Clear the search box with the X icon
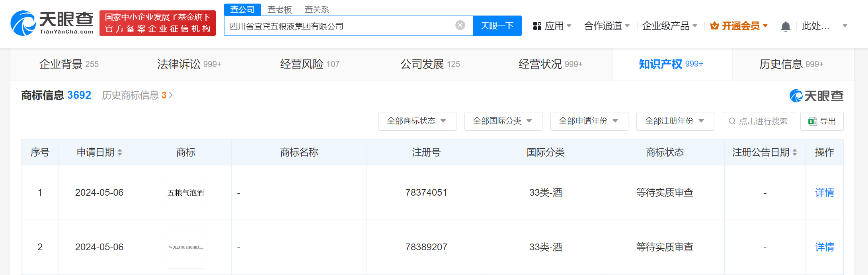 pyautogui.click(x=460, y=26)
